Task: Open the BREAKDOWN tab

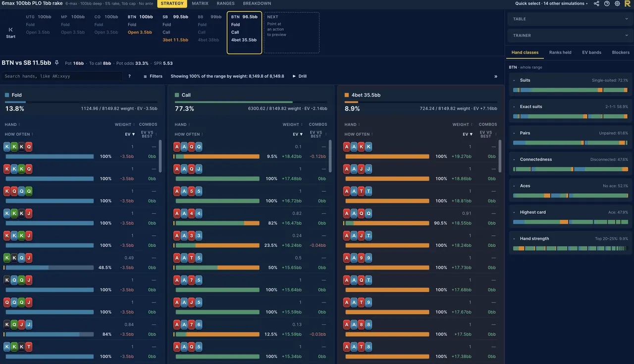Action: click(257, 3)
